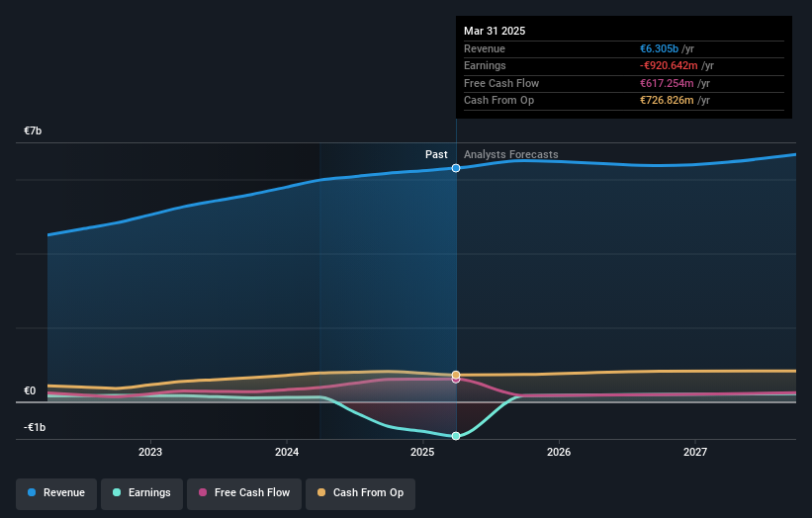Viewport: 812px width, 518px height.
Task: Toggle the Revenue series legend button
Action: point(56,493)
